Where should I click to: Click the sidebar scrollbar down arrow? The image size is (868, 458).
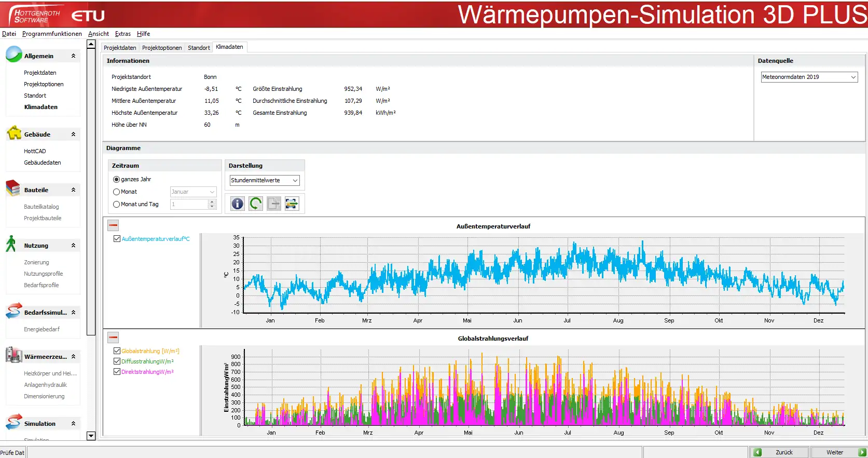pos(91,436)
